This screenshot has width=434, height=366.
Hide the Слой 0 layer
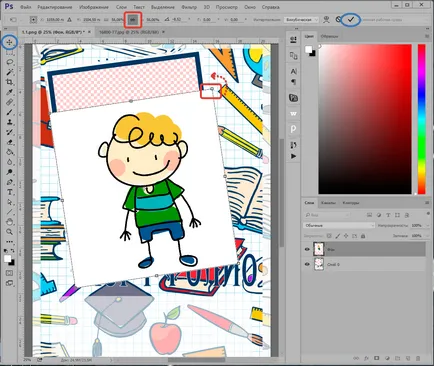[307, 264]
